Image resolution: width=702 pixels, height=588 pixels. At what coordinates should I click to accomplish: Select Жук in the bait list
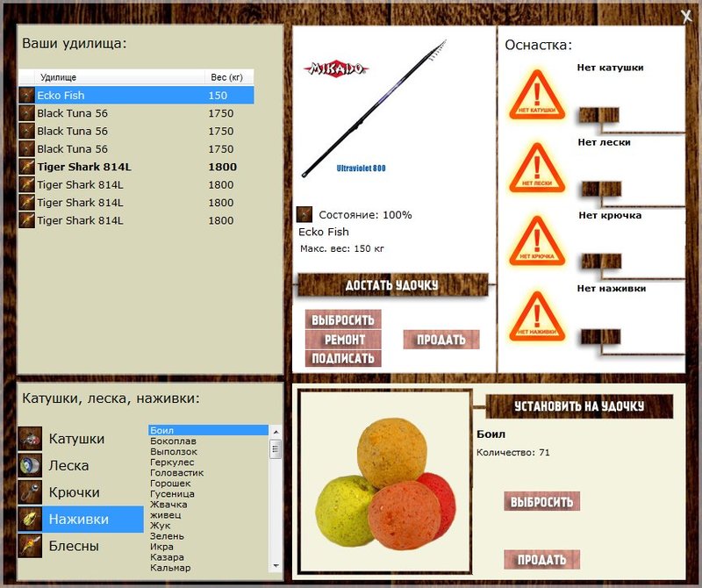208,526
